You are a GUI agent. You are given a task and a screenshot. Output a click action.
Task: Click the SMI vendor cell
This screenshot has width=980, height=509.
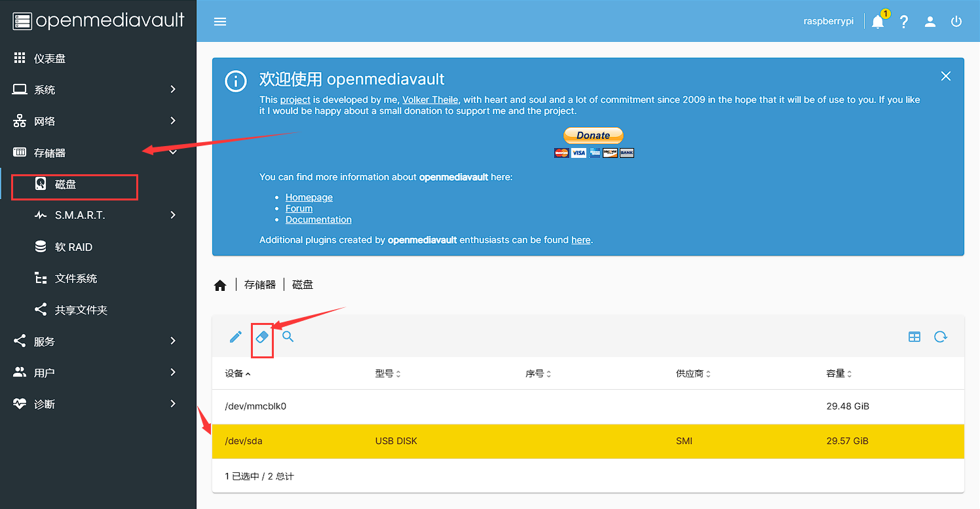pyautogui.click(x=684, y=441)
